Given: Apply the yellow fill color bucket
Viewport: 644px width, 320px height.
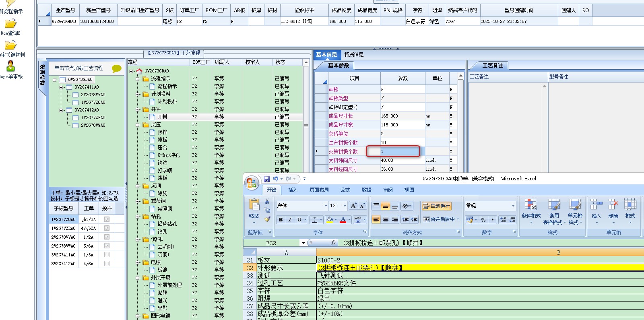Looking at the screenshot, I should pyautogui.click(x=330, y=220).
